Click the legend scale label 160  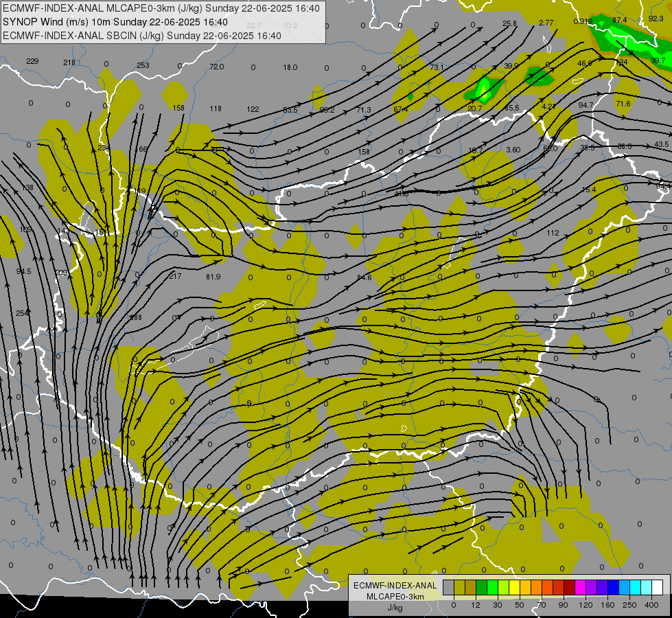[607, 605]
